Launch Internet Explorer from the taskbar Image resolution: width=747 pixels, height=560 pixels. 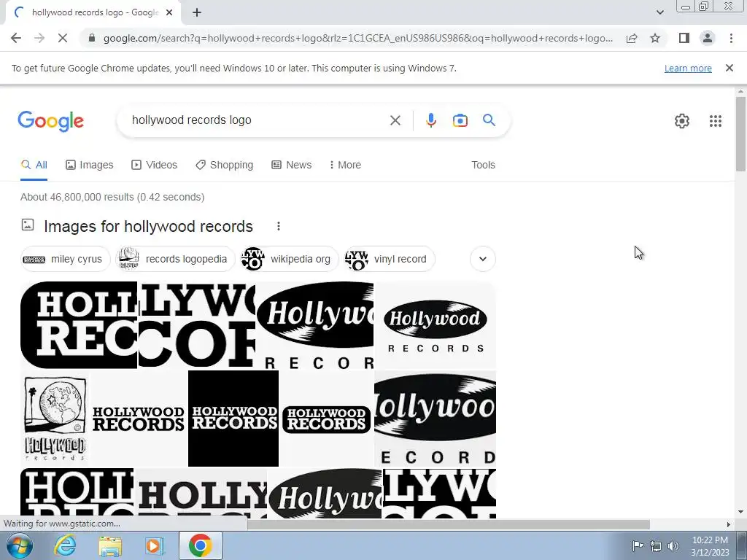65,545
